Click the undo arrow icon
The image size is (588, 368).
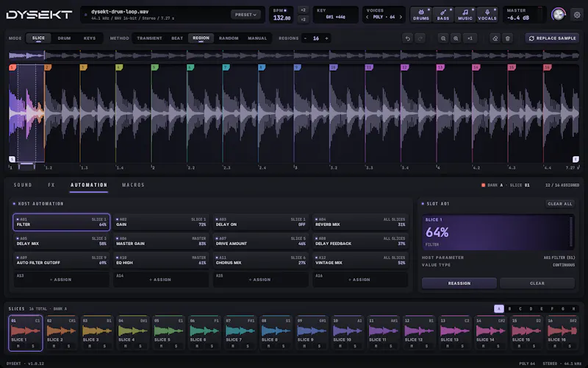(x=408, y=38)
